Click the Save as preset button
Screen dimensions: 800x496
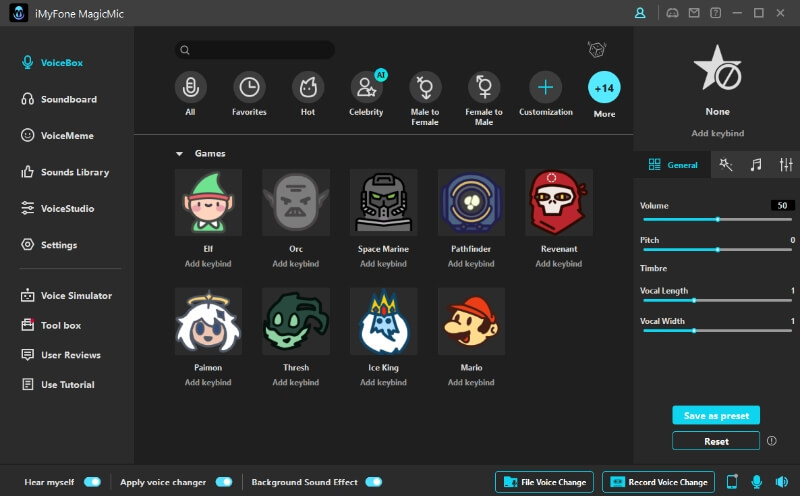[716, 415]
